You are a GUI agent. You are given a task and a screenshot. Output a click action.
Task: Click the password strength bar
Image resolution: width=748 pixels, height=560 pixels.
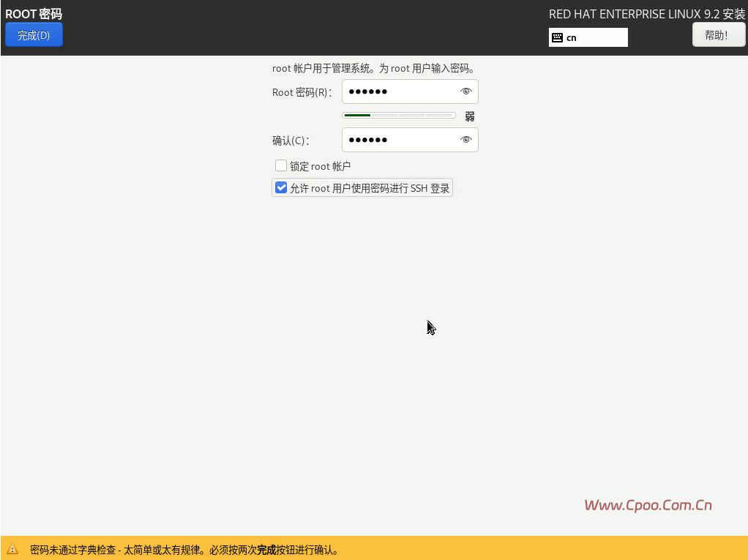pos(399,116)
